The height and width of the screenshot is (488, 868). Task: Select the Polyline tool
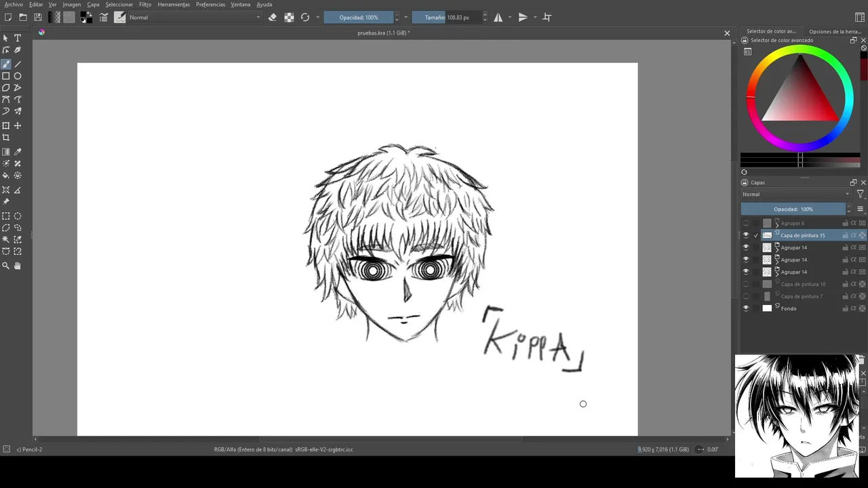point(18,87)
